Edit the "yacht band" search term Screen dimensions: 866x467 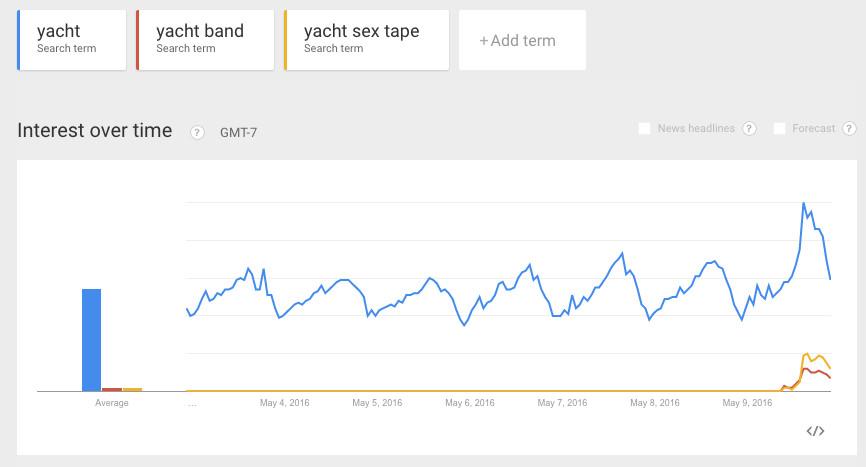(205, 39)
